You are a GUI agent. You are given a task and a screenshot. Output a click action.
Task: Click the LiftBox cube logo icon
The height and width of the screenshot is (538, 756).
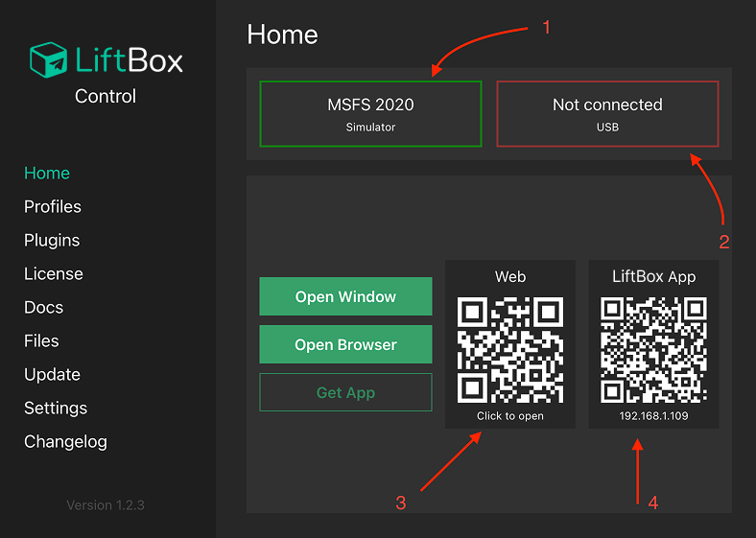point(48,59)
